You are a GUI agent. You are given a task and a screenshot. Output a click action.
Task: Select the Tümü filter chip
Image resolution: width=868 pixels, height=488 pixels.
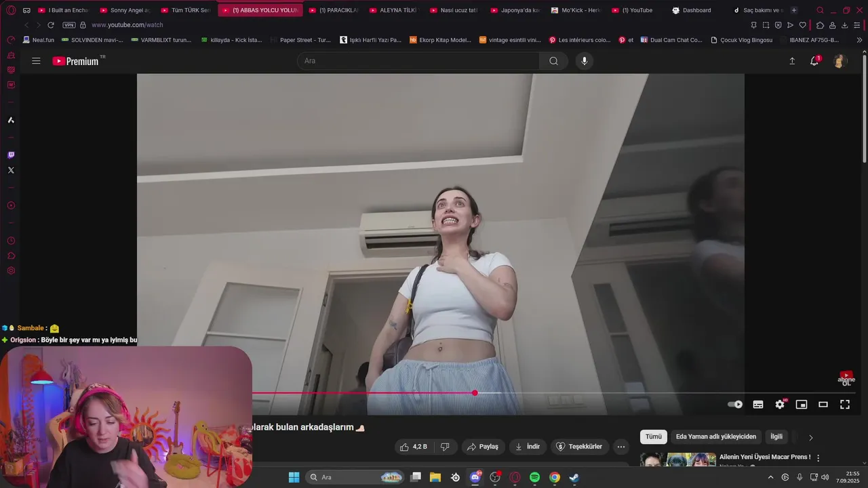(x=654, y=437)
